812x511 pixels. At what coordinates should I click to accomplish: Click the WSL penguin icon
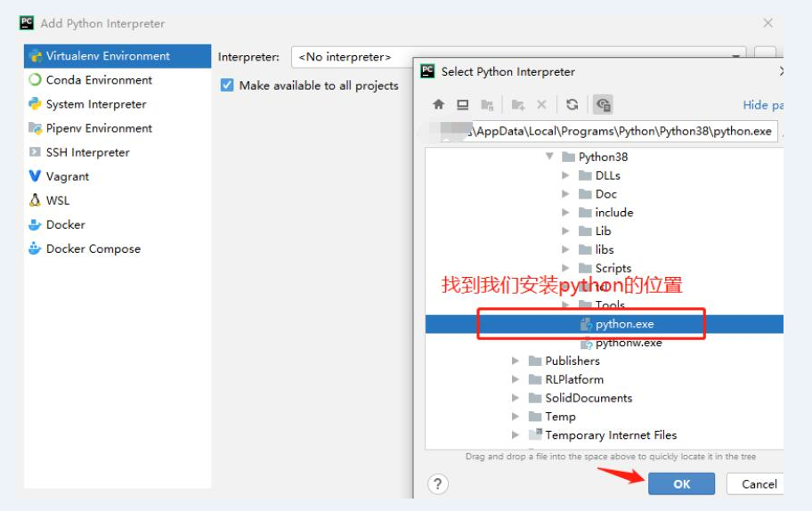coord(35,200)
